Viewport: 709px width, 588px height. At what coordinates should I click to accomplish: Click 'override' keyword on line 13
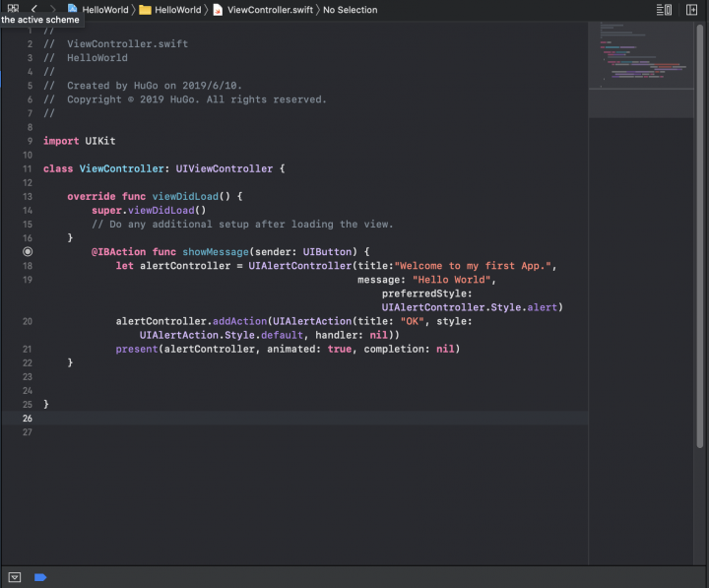(92, 196)
